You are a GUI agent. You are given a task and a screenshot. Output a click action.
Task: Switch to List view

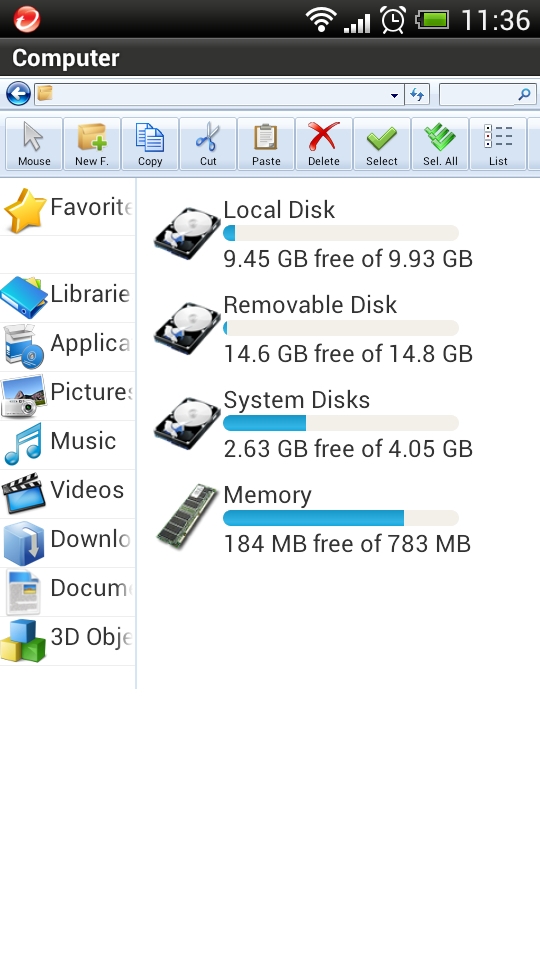498,144
